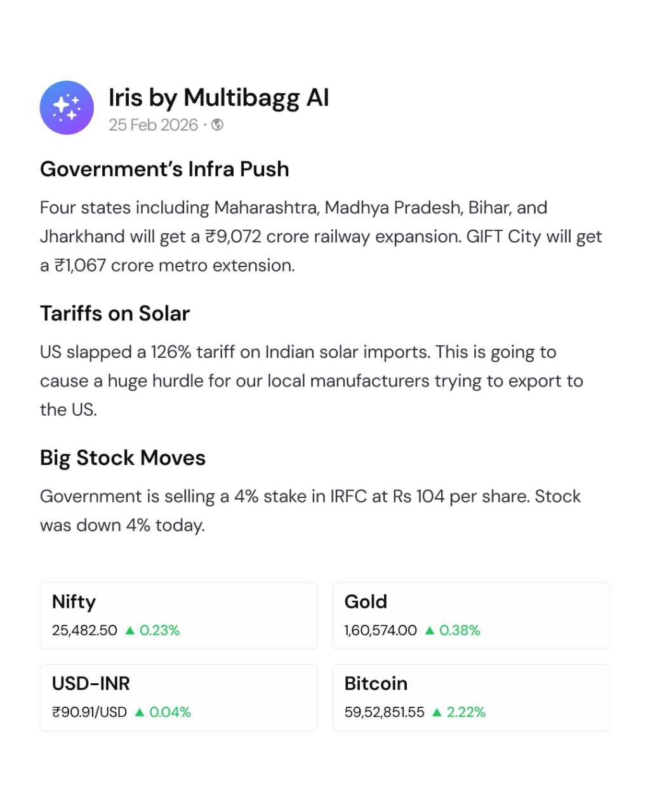Click the green up arrow beside Bitcoin
Viewport: 650px width, 812px height.
click(437, 712)
